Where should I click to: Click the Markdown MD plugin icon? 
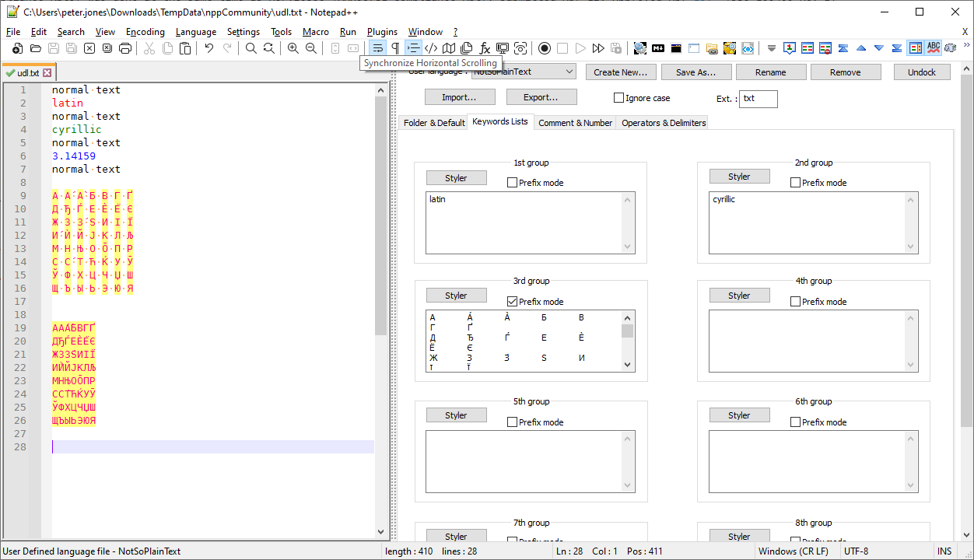point(658,48)
